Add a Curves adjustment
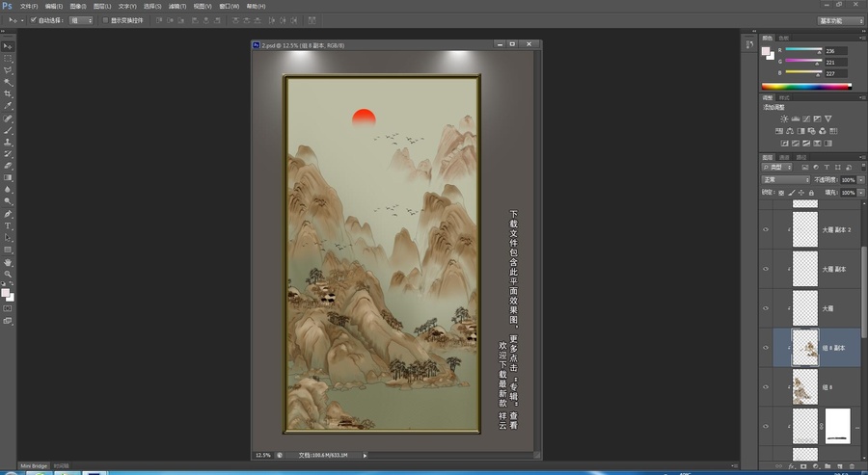Viewport: 868px width, 475px height. point(806,119)
